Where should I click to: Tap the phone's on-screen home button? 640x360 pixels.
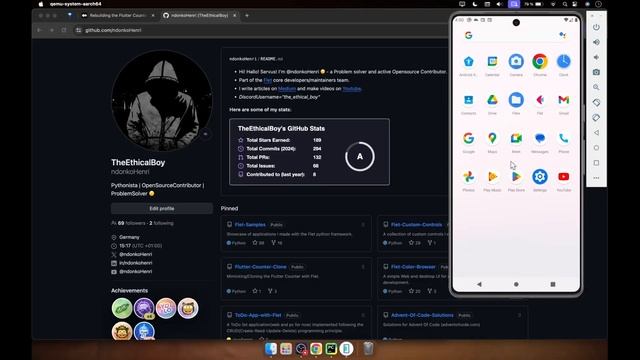(516, 284)
